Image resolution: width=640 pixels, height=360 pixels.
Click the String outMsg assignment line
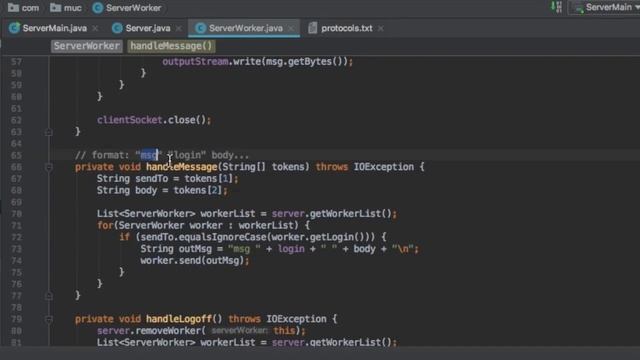(280, 249)
